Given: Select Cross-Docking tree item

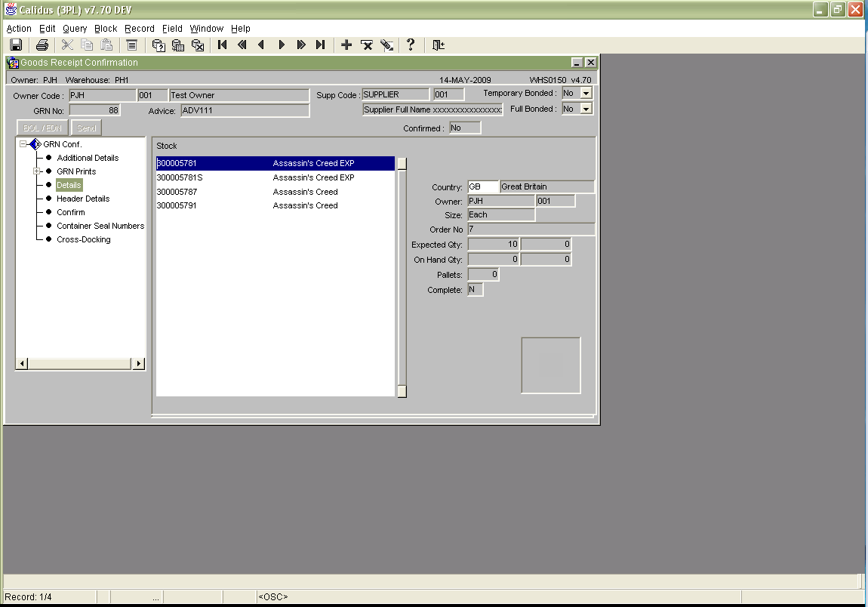Looking at the screenshot, I should 84,240.
